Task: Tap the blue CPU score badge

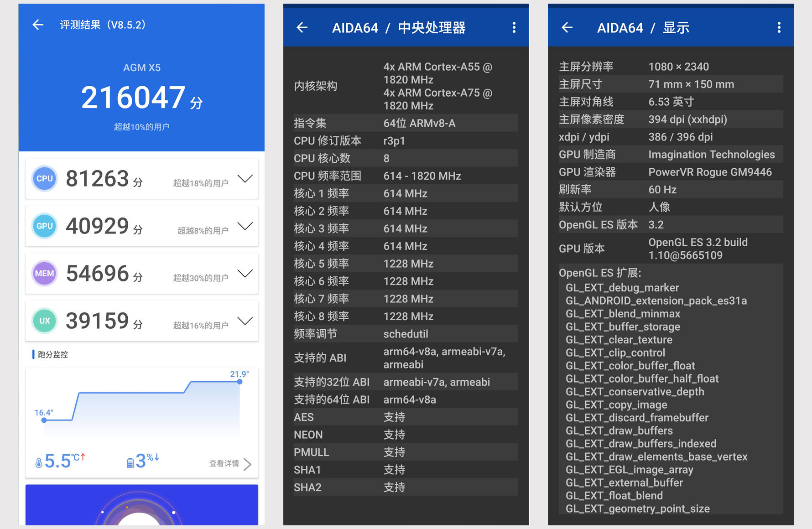Action: (x=45, y=179)
